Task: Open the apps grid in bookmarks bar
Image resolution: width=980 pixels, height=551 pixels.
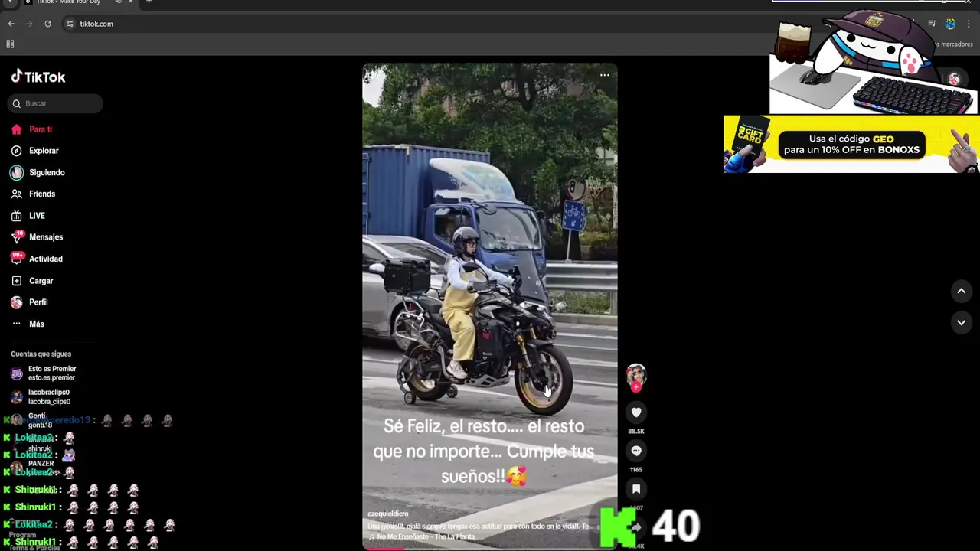Action: [10, 44]
